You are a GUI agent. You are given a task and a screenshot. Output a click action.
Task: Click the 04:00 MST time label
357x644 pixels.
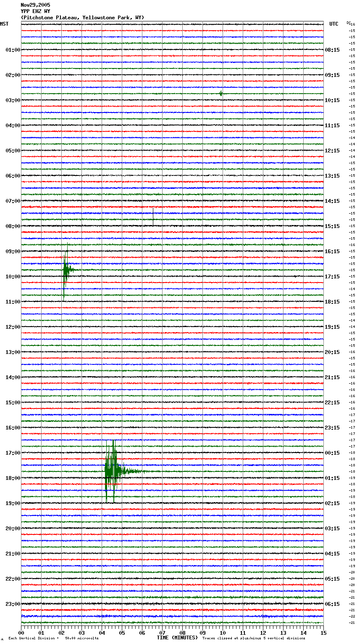[x=13, y=126]
